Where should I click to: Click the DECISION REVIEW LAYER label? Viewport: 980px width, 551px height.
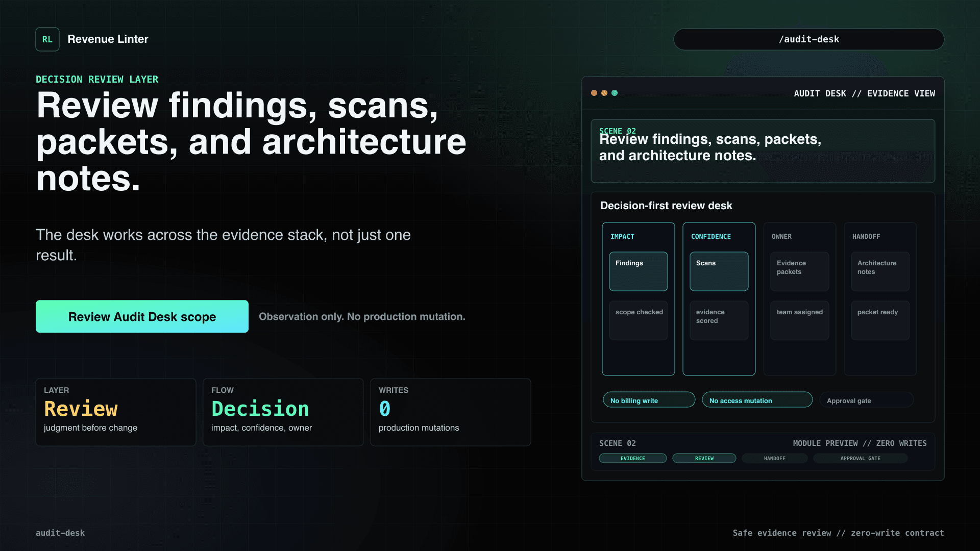click(x=97, y=80)
